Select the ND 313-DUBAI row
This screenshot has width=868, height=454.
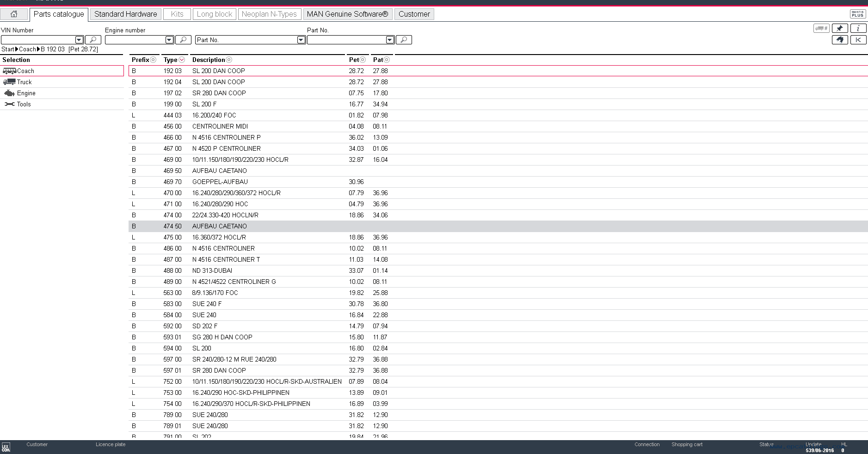212,270
